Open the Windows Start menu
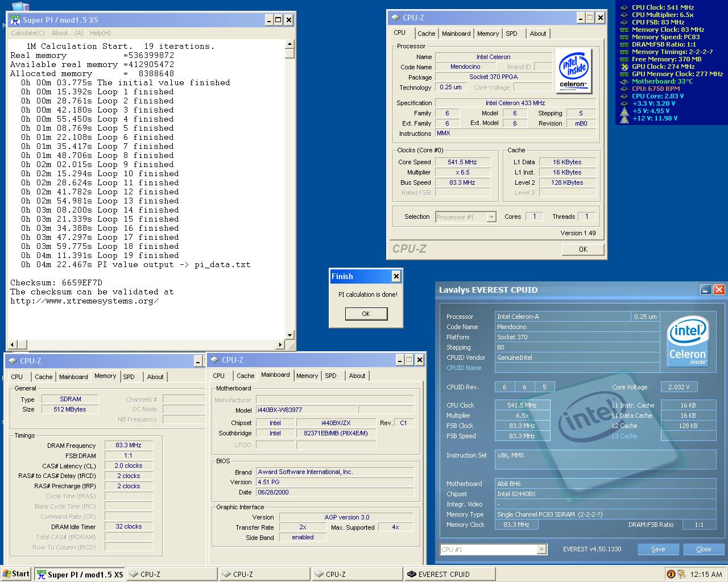Screen dimensions: 728x582 pyautogui.click(x=16, y=574)
